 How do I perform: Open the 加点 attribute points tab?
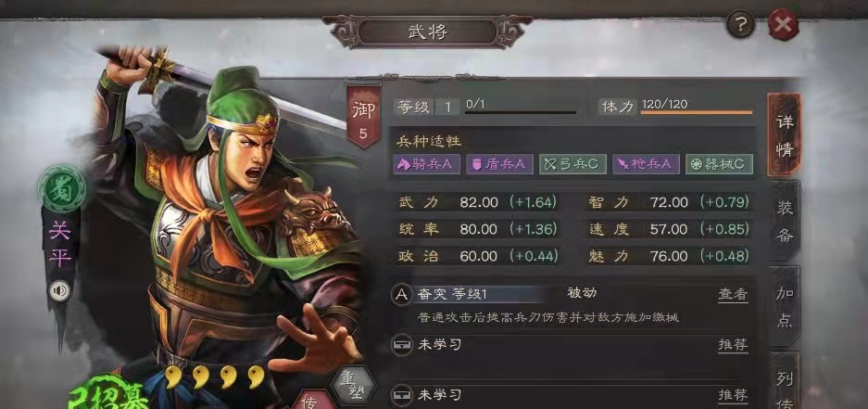click(784, 306)
